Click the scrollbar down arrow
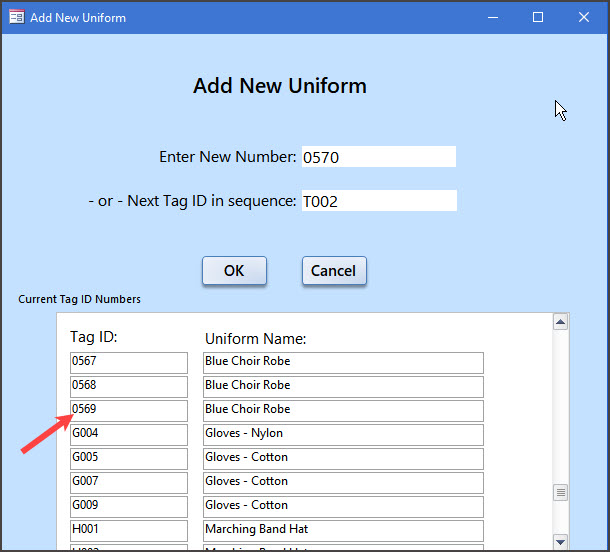 [x=561, y=541]
